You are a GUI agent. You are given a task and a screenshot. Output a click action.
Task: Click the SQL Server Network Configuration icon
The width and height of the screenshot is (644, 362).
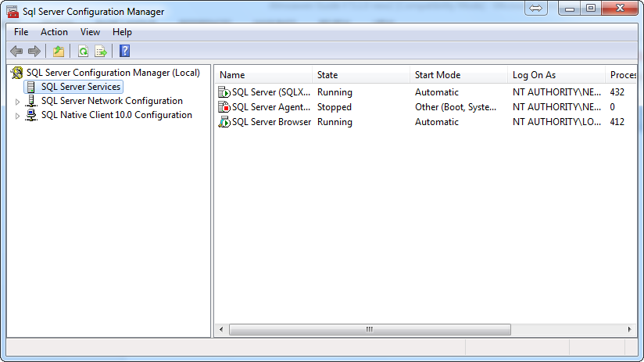click(x=31, y=101)
